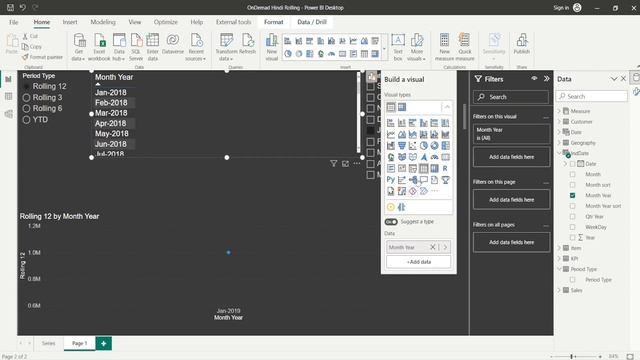640x360 pixels.
Task: Open the File menu
Action: pyautogui.click(x=13, y=22)
